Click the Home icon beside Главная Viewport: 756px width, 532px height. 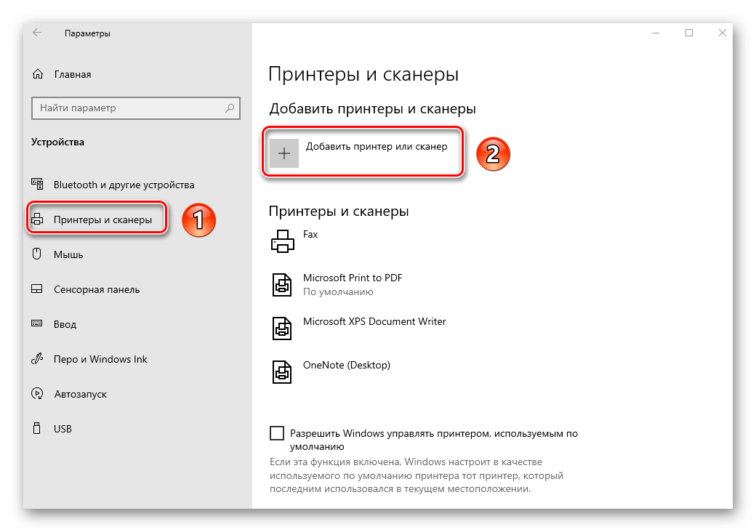pos(37,74)
